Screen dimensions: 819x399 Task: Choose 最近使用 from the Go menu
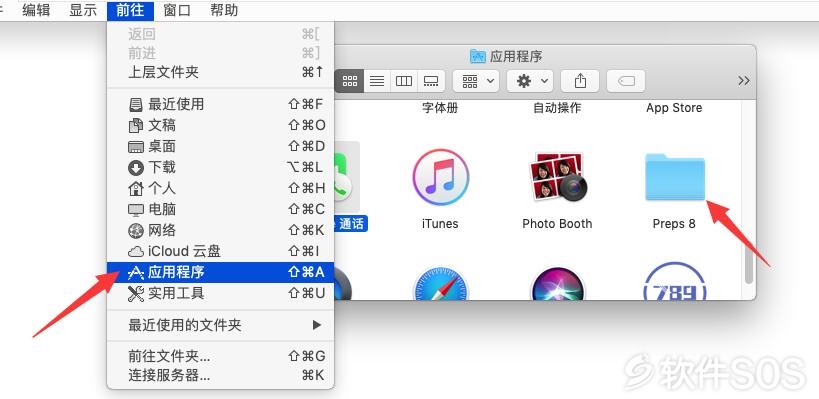pyautogui.click(x=220, y=104)
